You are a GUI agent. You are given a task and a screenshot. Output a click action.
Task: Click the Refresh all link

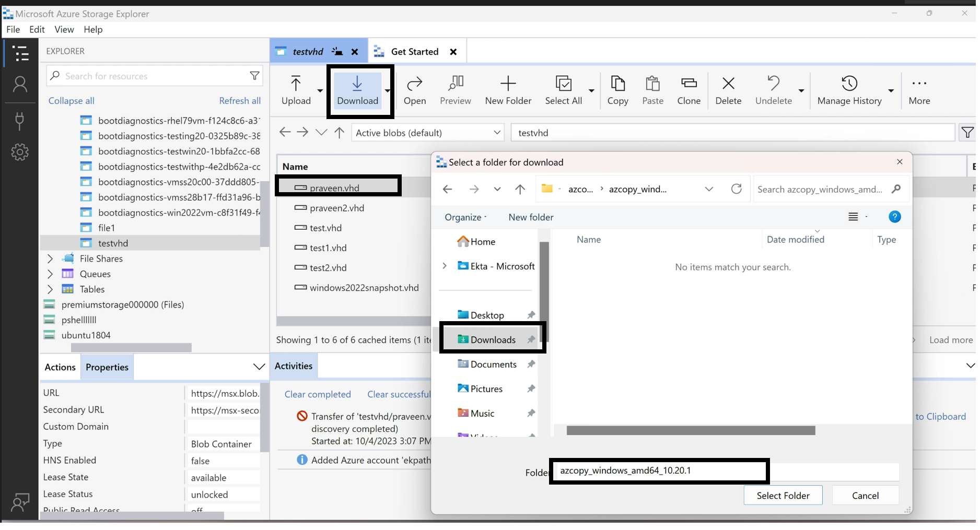click(x=240, y=101)
